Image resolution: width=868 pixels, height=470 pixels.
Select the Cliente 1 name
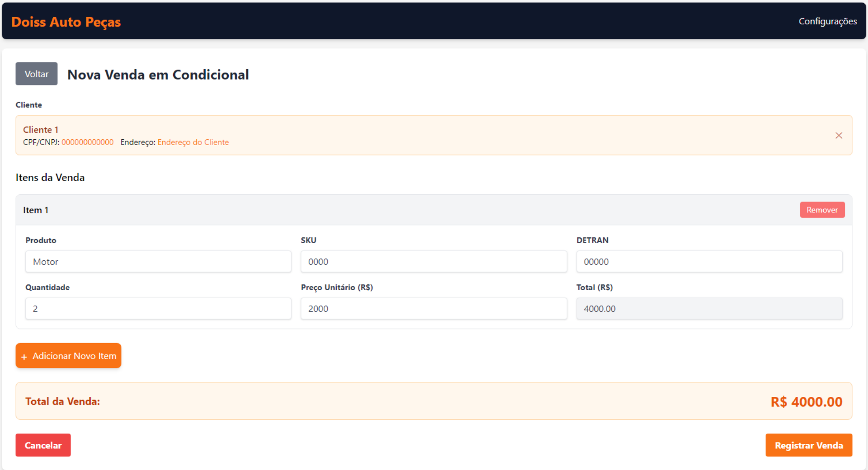41,130
